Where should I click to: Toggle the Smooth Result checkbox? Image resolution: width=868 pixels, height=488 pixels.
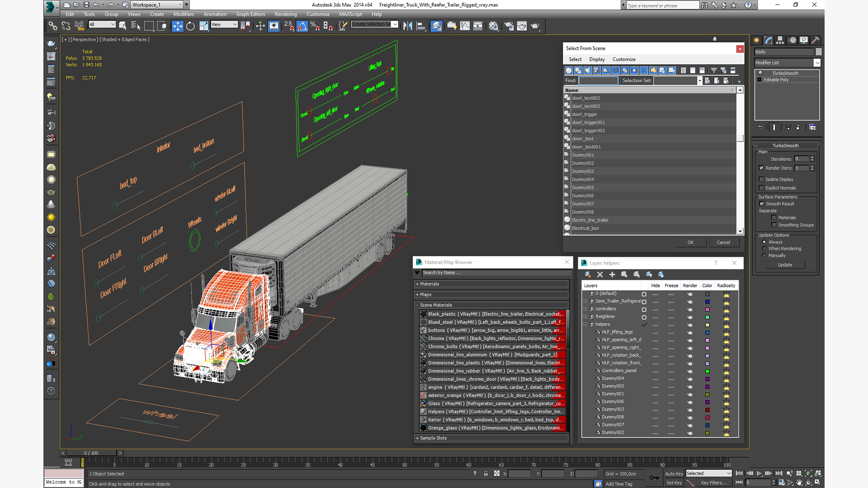762,204
